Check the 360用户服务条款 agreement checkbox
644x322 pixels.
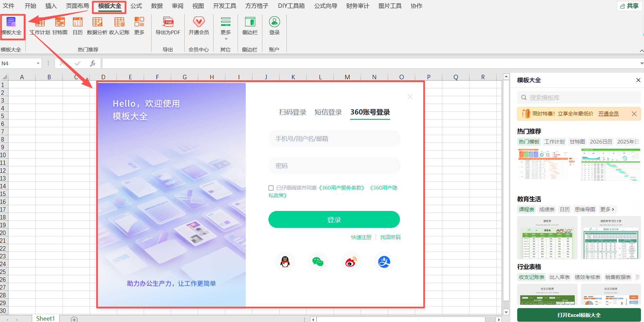pyautogui.click(x=271, y=188)
